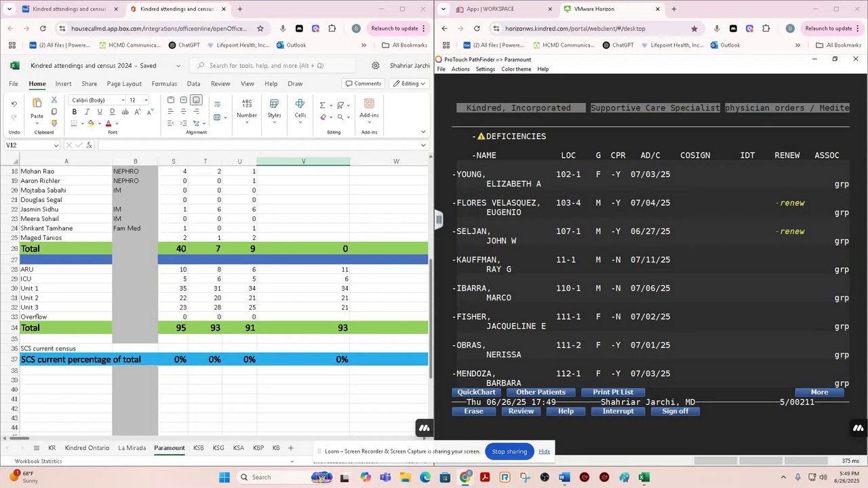Open Microsoft Teams from the taskbar
Viewport: 868px width, 488px height.
tap(385, 477)
